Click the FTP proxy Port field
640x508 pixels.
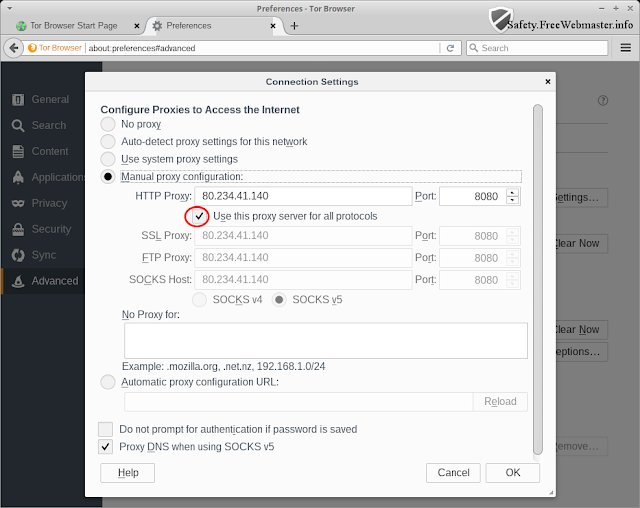point(473,258)
